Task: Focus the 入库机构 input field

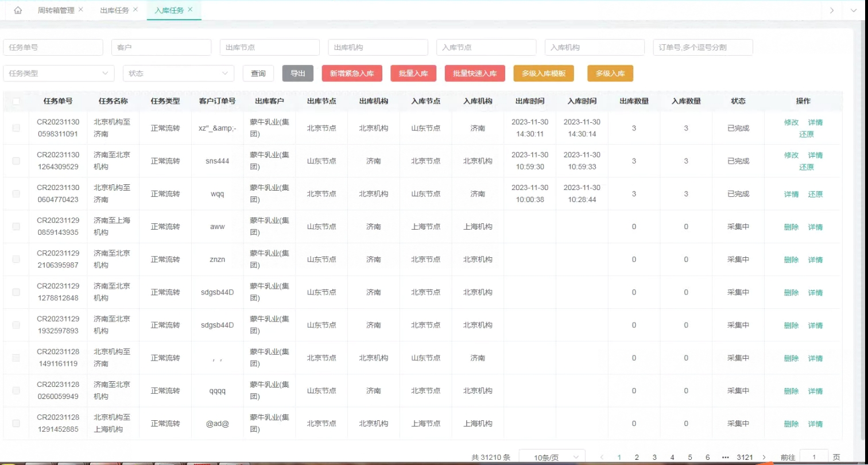Action: pyautogui.click(x=595, y=47)
